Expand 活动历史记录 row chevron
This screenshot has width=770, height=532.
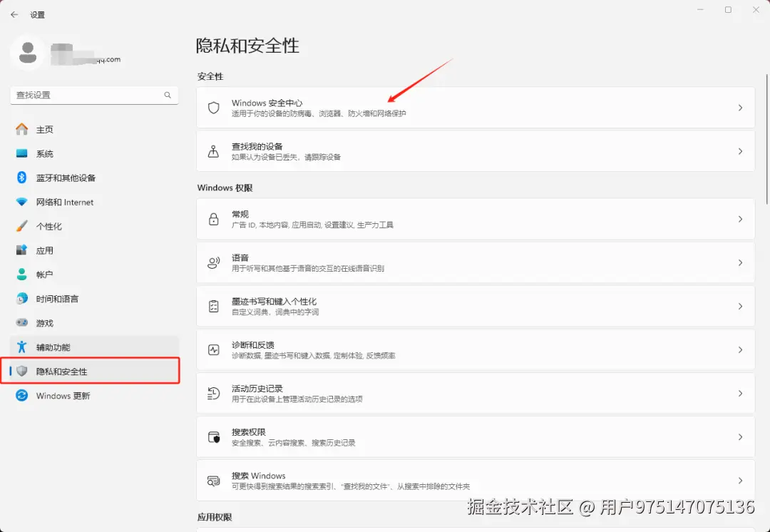click(x=740, y=393)
